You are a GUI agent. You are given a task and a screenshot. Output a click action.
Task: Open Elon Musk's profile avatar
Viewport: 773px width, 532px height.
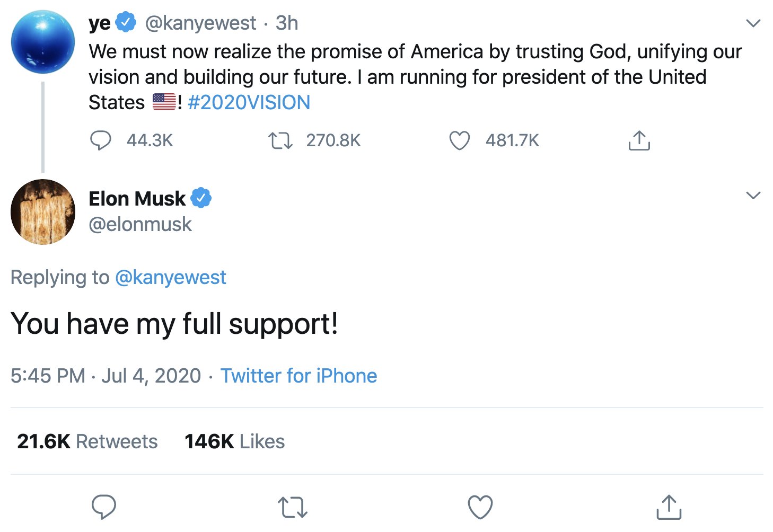pyautogui.click(x=43, y=212)
